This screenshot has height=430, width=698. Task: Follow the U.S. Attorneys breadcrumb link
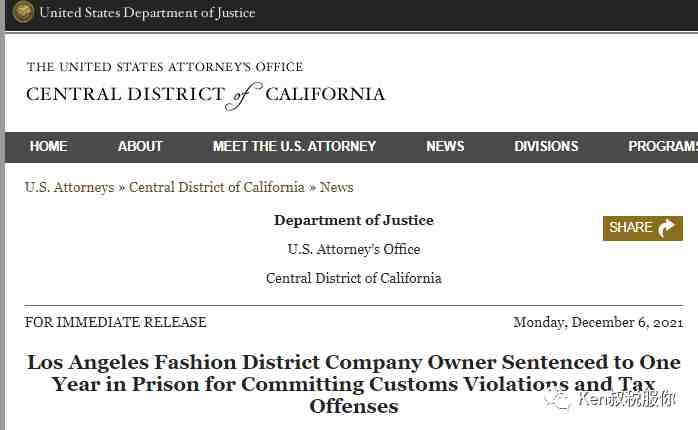click(x=70, y=187)
